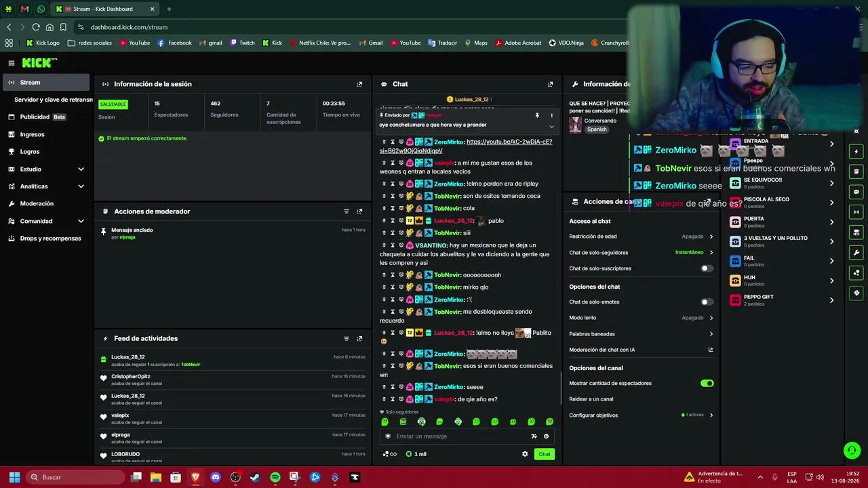
Task: Open Spotify from the taskbar
Action: [x=275, y=477]
